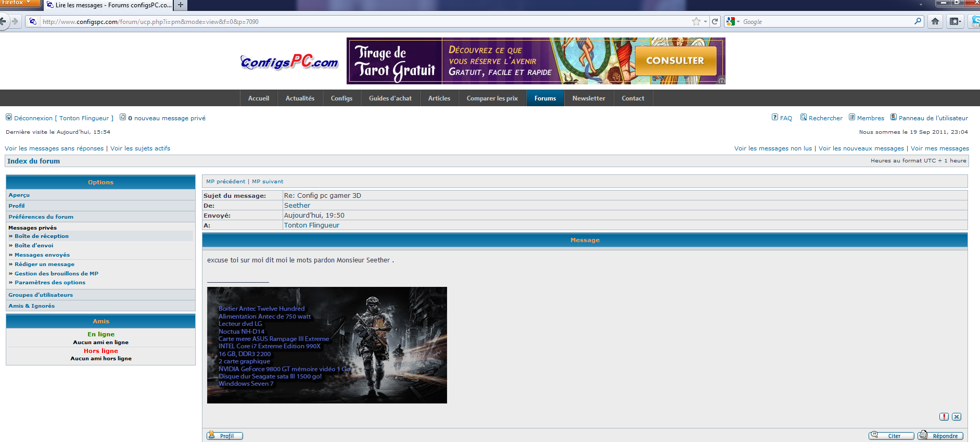Image resolution: width=980 pixels, height=442 pixels.
Task: Click the browser back arrow
Action: pyautogui.click(x=3, y=21)
